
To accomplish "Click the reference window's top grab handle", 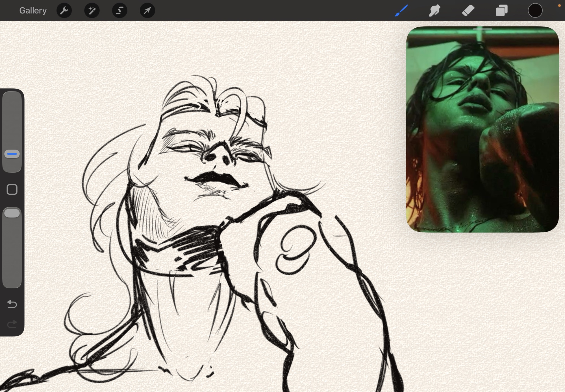I will [x=483, y=29].
